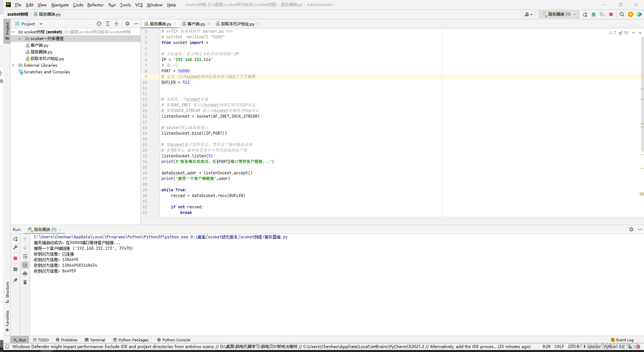Screen dimensions: 644x352
Task: Jump up the stack trace arrow
Action: 25,239
